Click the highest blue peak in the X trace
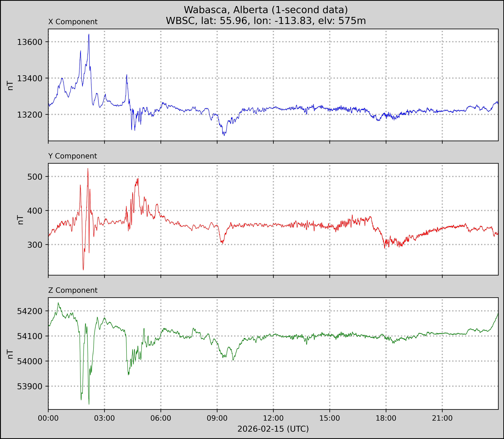The image size is (504, 439). [x=89, y=35]
